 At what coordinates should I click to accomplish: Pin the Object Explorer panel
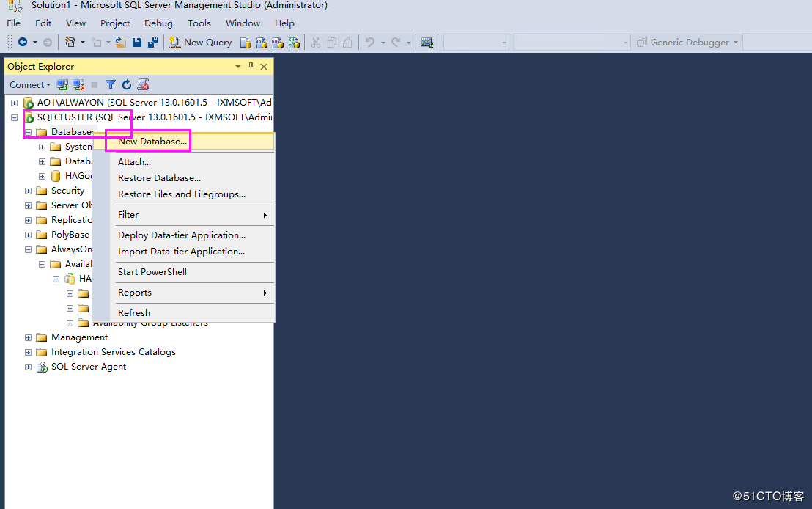click(x=250, y=66)
